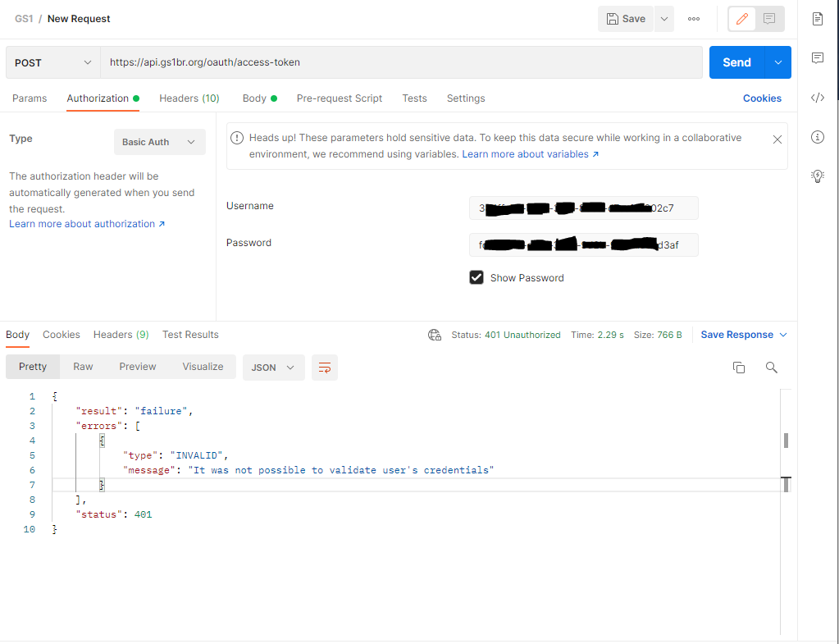Open the code snippet panel
This screenshot has width=839, height=644.
click(x=817, y=98)
